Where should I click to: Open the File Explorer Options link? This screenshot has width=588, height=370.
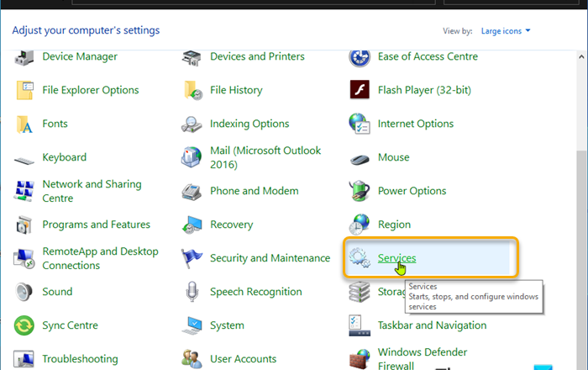click(91, 90)
